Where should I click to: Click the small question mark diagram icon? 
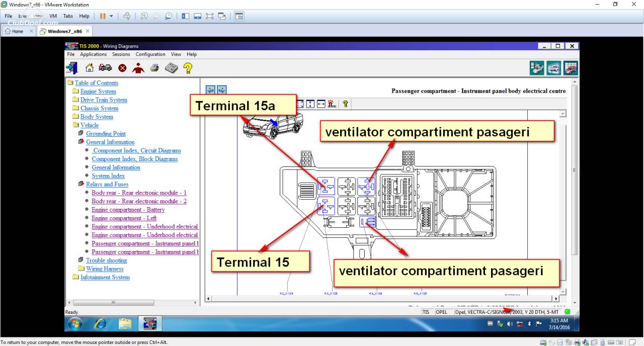[x=345, y=104]
